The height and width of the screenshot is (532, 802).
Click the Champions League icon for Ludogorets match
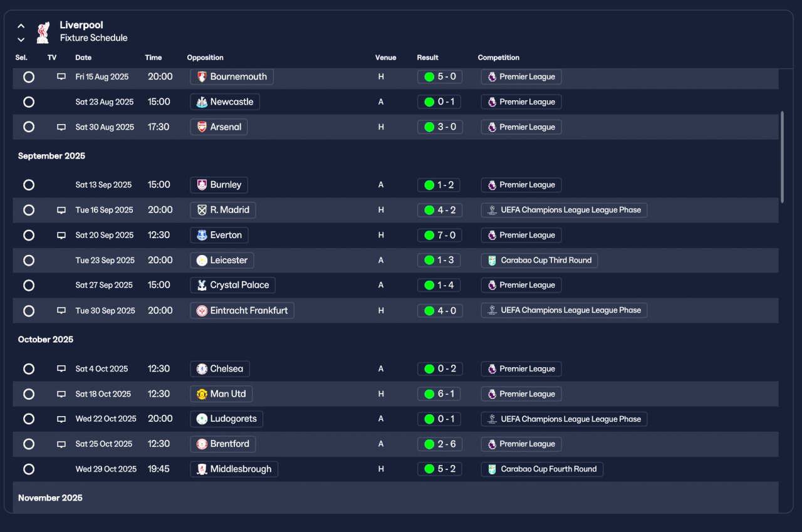(x=492, y=419)
